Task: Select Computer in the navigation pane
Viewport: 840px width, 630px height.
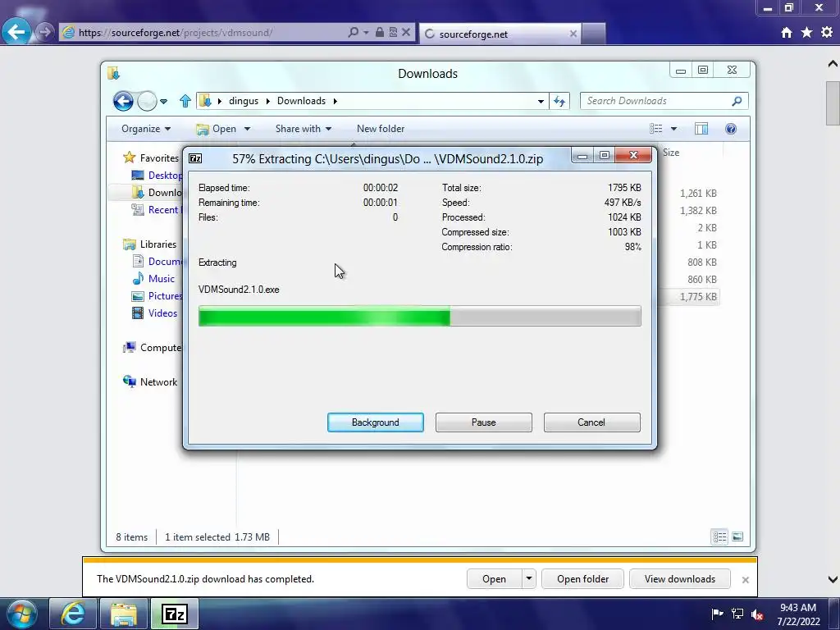Action: click(x=153, y=348)
